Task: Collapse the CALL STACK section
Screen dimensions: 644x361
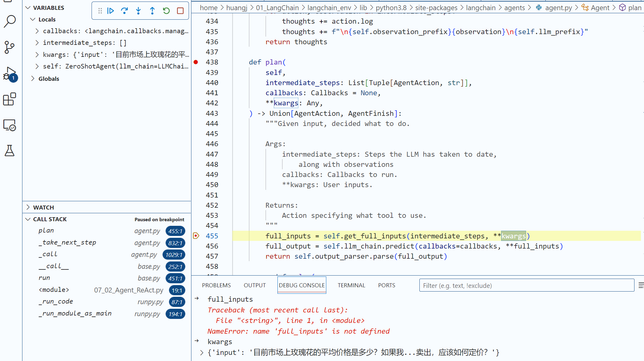Action: pyautogui.click(x=28, y=219)
